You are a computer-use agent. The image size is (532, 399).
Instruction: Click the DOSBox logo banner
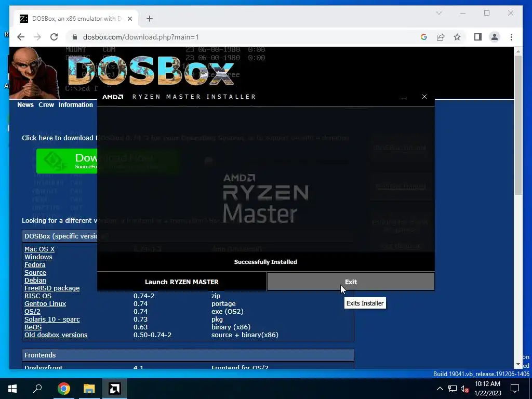[x=151, y=71]
